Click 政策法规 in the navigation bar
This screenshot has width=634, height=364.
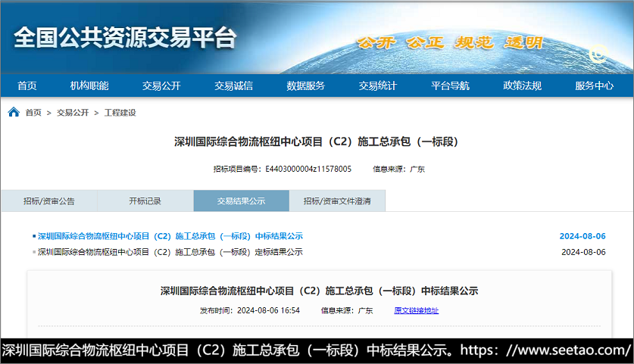pos(522,86)
